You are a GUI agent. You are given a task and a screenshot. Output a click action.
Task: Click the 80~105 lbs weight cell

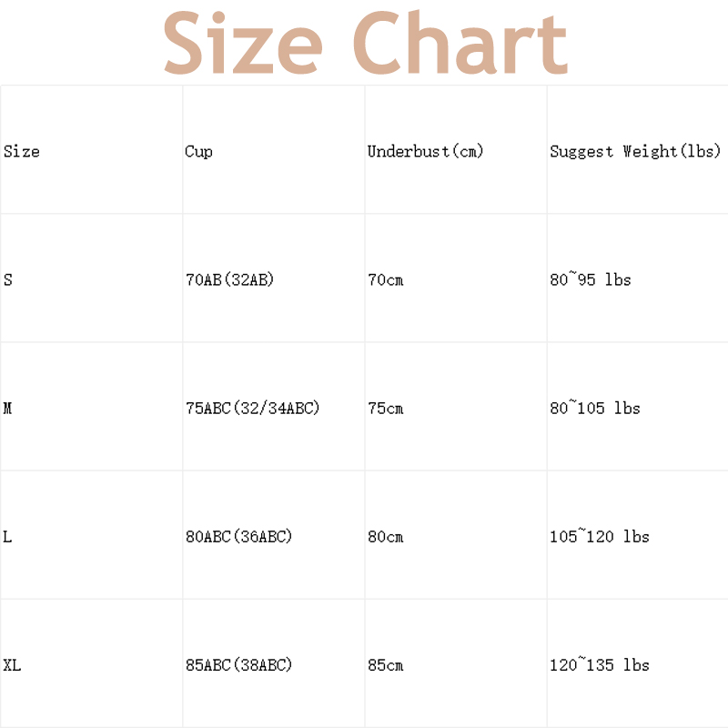pyautogui.click(x=638, y=407)
